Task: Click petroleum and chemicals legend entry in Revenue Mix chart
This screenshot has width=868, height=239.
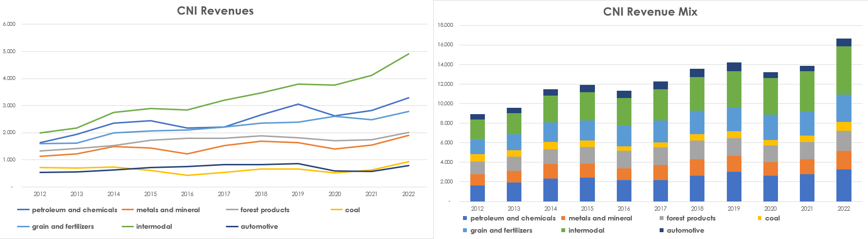Action: 509,218
